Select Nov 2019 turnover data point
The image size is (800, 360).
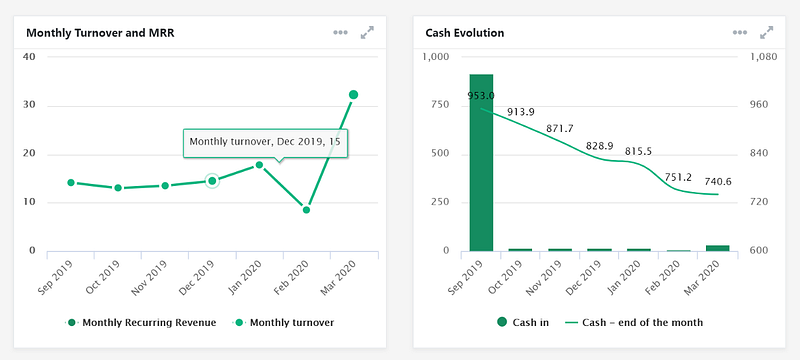pos(165,186)
